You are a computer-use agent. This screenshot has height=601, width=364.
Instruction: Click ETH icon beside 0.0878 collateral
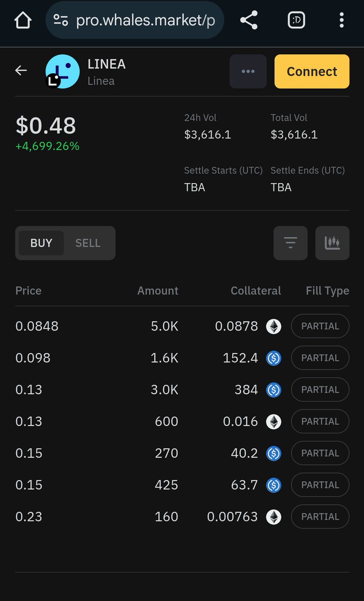(273, 327)
